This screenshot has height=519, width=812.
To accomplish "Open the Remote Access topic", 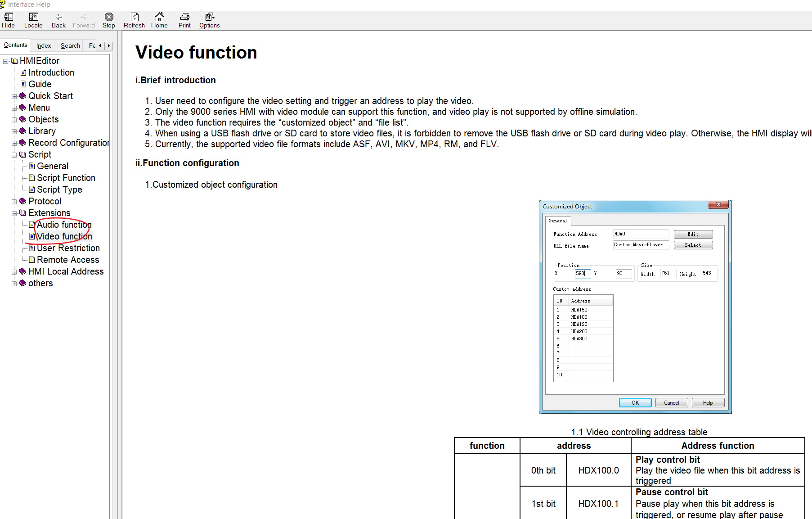I will 67,260.
